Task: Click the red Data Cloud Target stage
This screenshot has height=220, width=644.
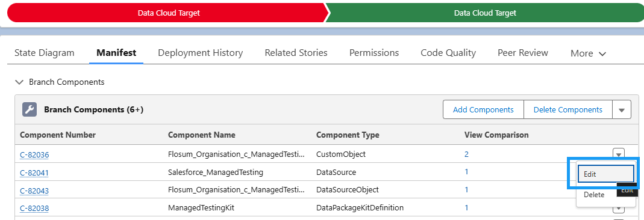Action: pos(169,13)
